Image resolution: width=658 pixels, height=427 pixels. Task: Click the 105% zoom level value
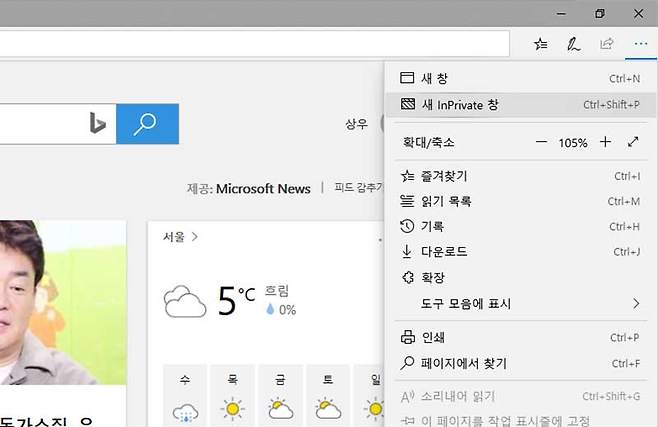[573, 143]
